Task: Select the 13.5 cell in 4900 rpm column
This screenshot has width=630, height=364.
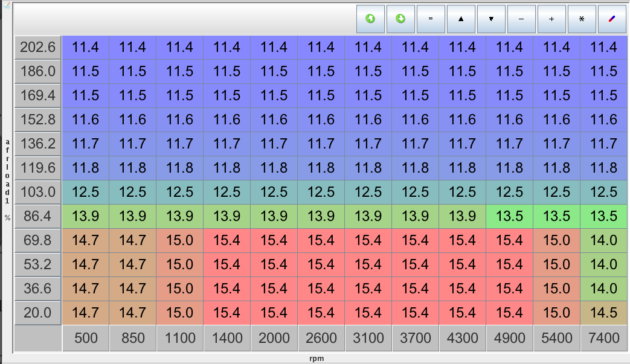Action: pyautogui.click(x=509, y=216)
